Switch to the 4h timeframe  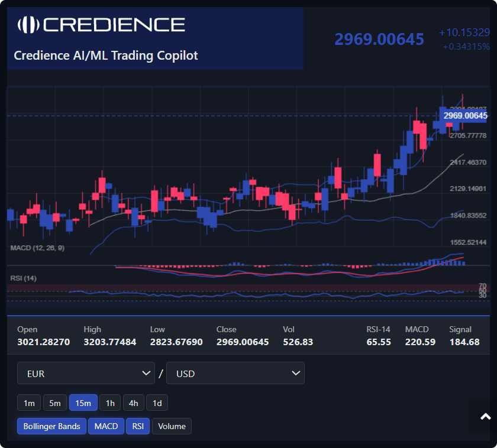(134, 403)
